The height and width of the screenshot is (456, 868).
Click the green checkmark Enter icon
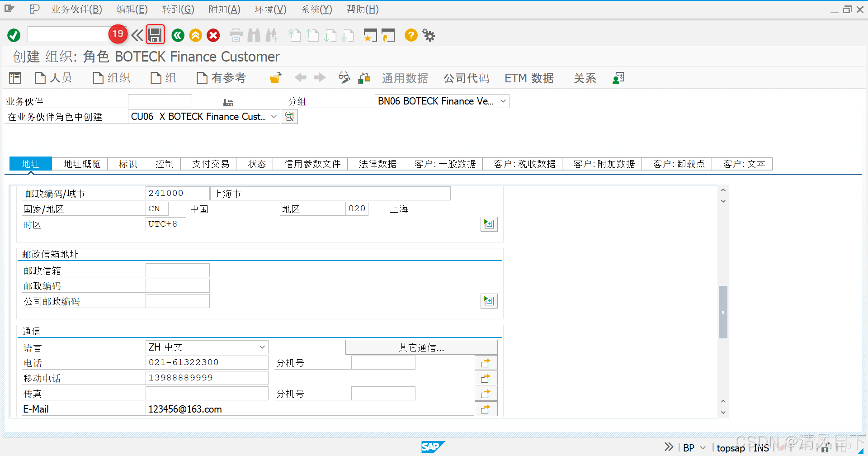pyautogui.click(x=13, y=35)
